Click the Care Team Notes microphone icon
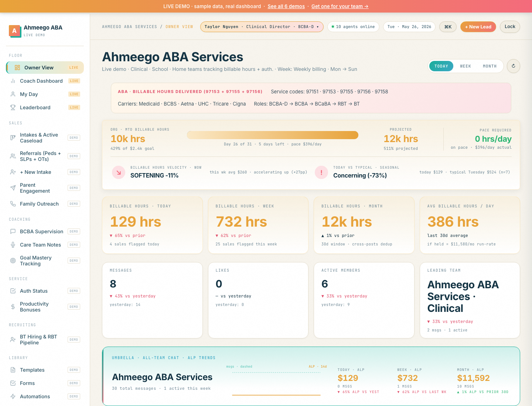532x406 pixels. click(x=13, y=245)
